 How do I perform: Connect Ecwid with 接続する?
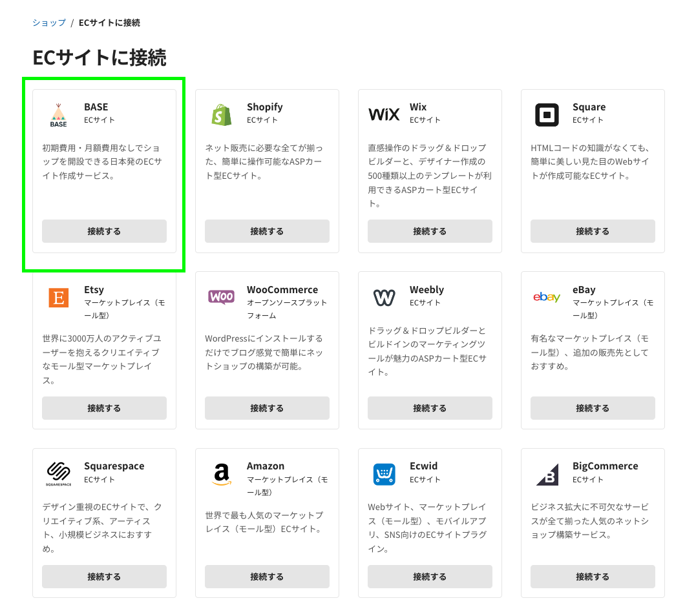pyautogui.click(x=430, y=576)
